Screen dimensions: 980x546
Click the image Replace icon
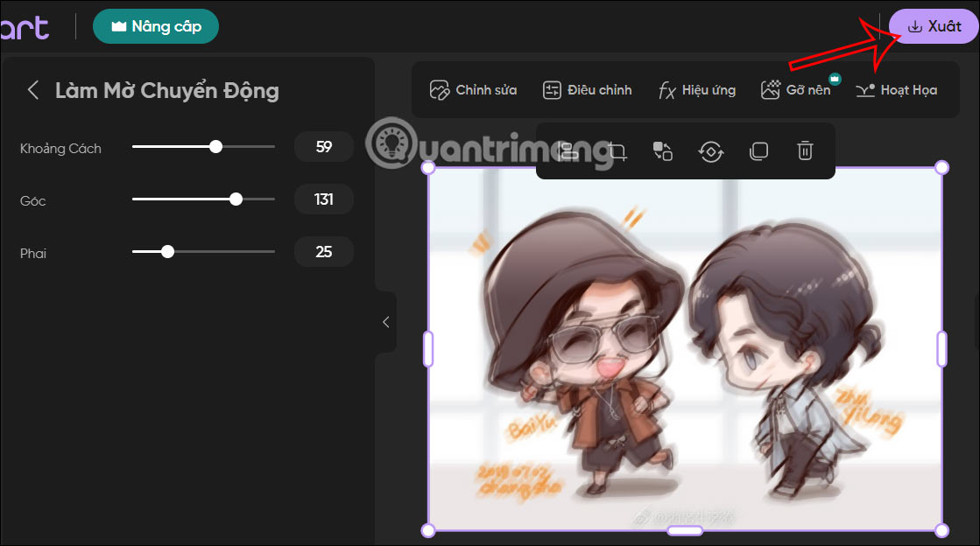point(663,151)
